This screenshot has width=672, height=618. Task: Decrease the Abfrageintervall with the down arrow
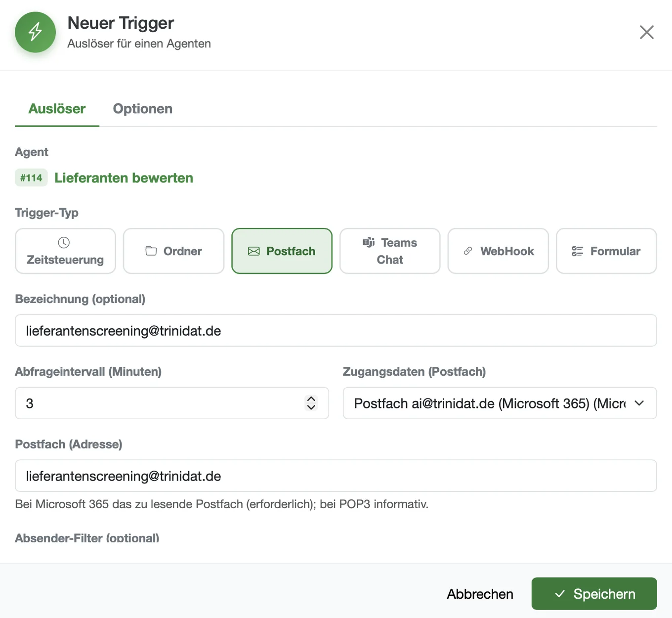pyautogui.click(x=311, y=407)
